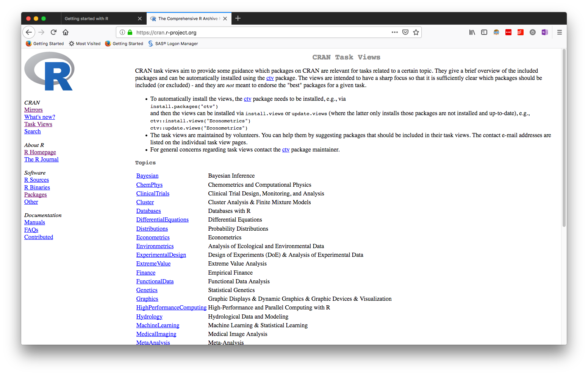Open the Hydrology task view
588x375 pixels.
tap(149, 317)
